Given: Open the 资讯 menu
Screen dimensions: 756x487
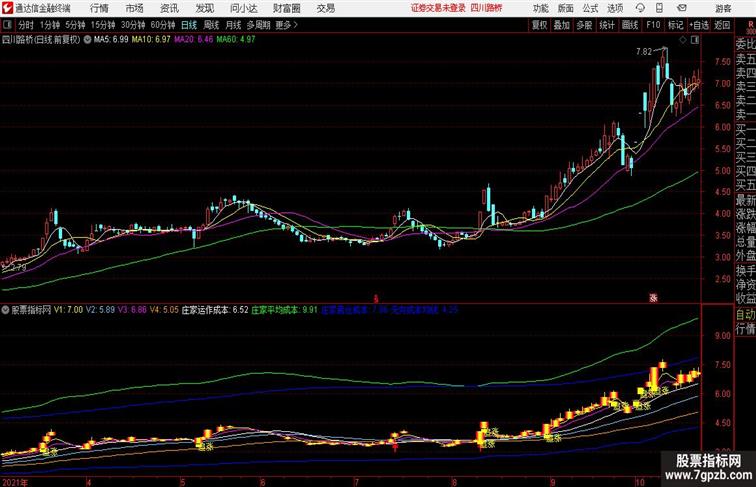Looking at the screenshot, I should 169,8.
